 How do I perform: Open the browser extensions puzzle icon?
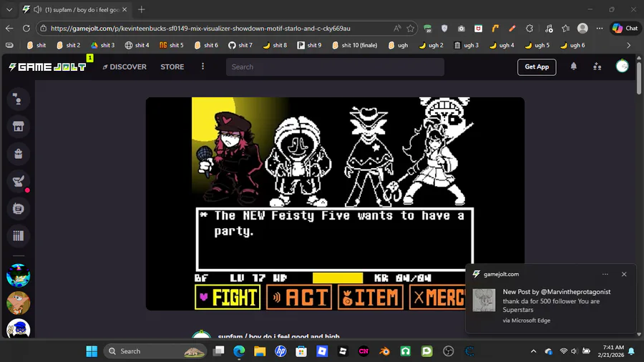[x=530, y=29]
